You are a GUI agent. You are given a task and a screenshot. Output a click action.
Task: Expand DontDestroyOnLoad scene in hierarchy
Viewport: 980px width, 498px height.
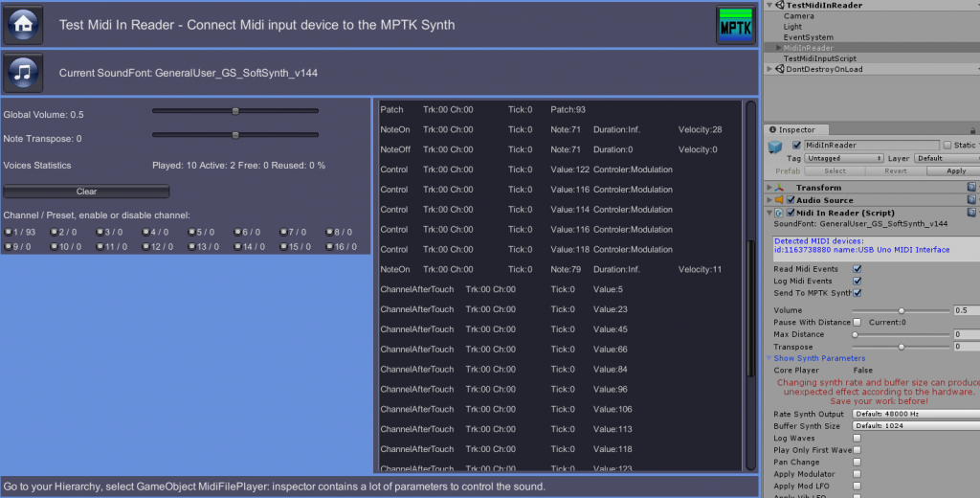pyautogui.click(x=769, y=69)
